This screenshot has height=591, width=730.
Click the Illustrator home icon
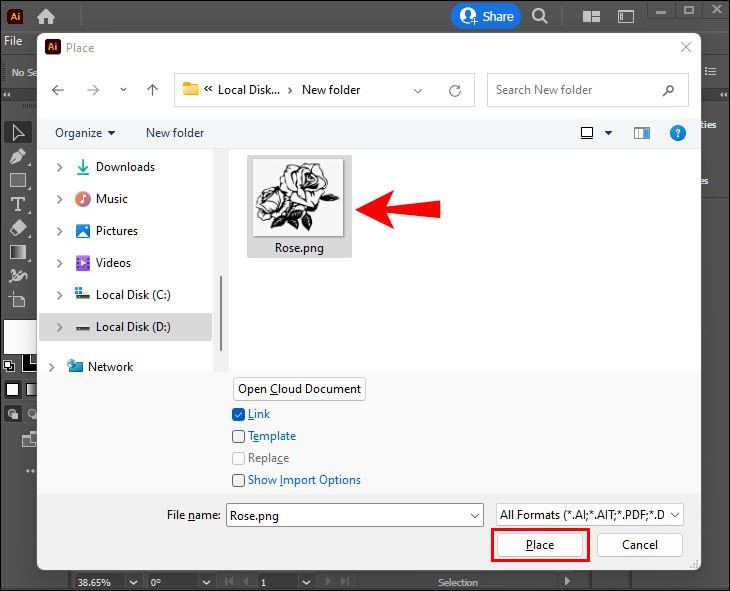point(46,17)
